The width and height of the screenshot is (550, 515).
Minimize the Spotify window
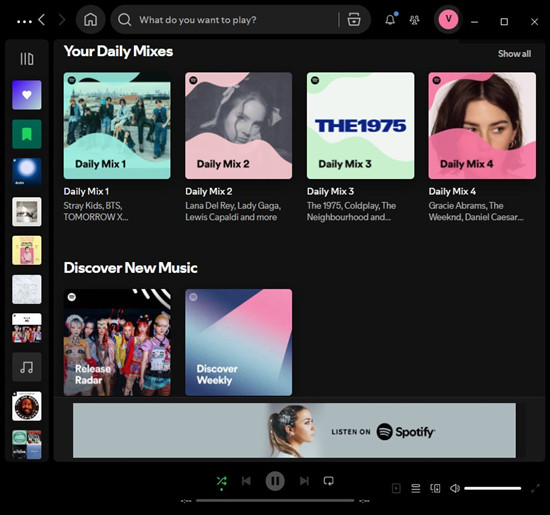(x=475, y=22)
